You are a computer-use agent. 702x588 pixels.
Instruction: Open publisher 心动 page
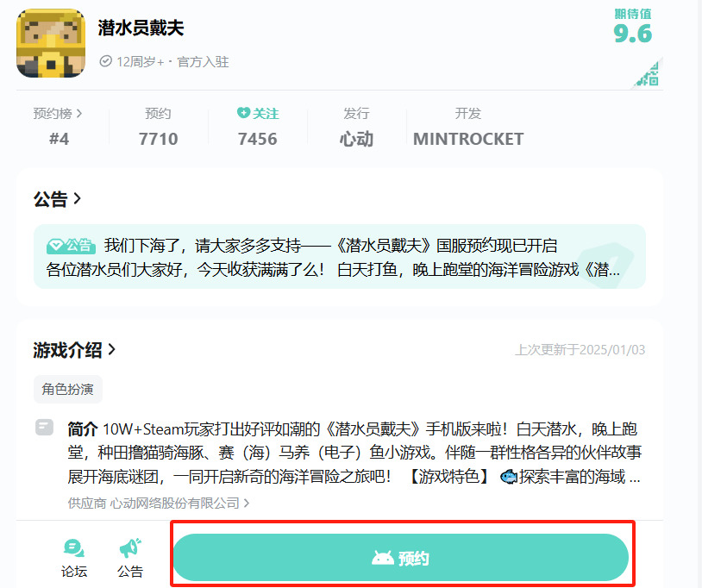tap(356, 139)
